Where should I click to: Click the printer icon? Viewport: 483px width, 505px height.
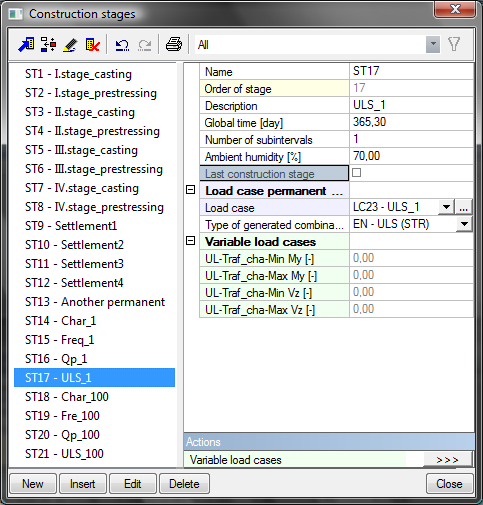174,44
